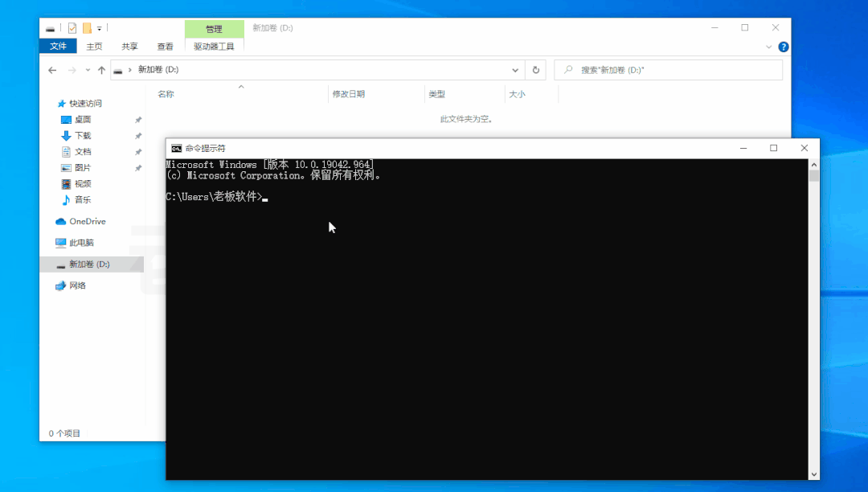Image resolution: width=868 pixels, height=492 pixels.
Task: Click the Properties quick access icon
Action: click(72, 27)
